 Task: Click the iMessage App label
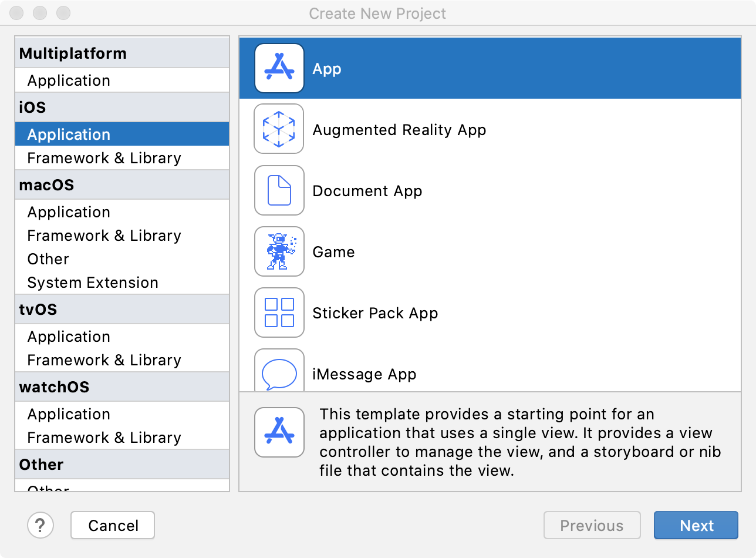(x=365, y=374)
